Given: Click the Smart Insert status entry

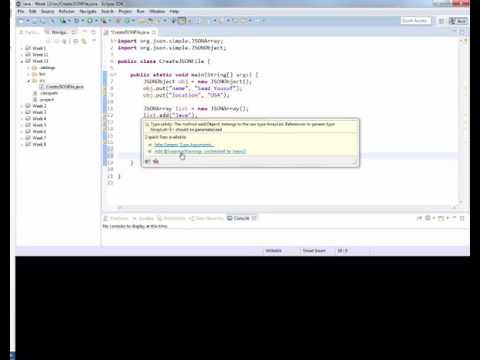Looking at the screenshot, I should tap(314, 251).
